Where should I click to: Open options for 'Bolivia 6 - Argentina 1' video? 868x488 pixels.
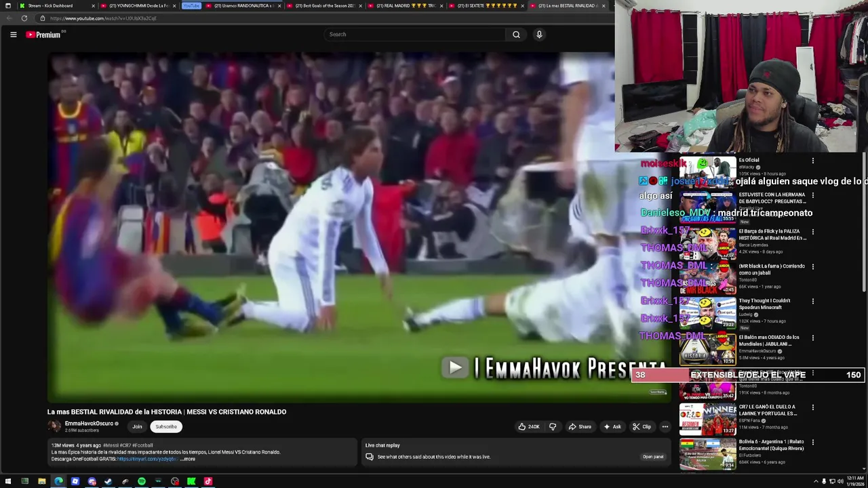(x=813, y=443)
